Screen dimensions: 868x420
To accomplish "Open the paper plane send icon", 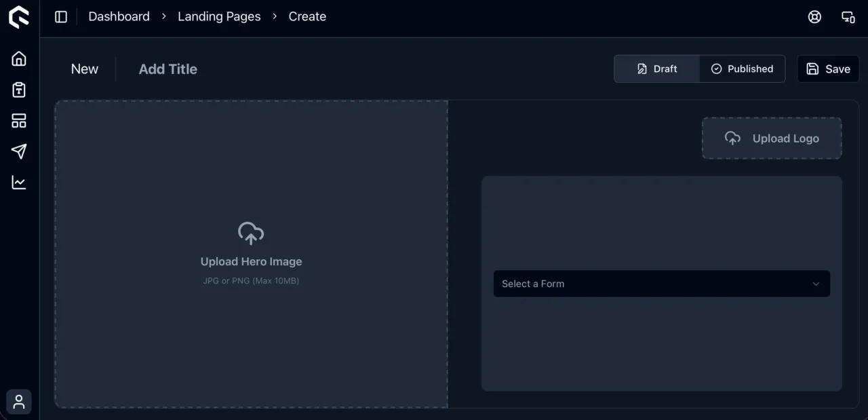I will pos(19,151).
